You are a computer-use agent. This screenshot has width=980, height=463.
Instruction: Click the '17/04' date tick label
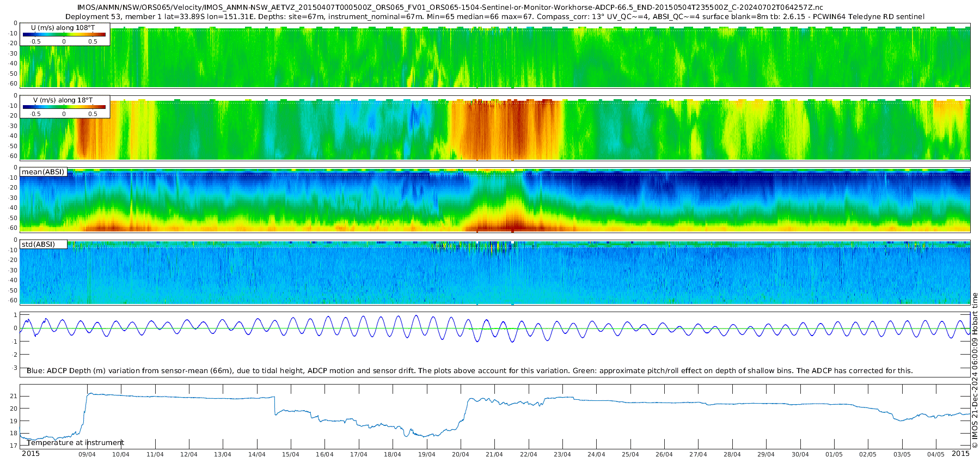pyautogui.click(x=359, y=454)
